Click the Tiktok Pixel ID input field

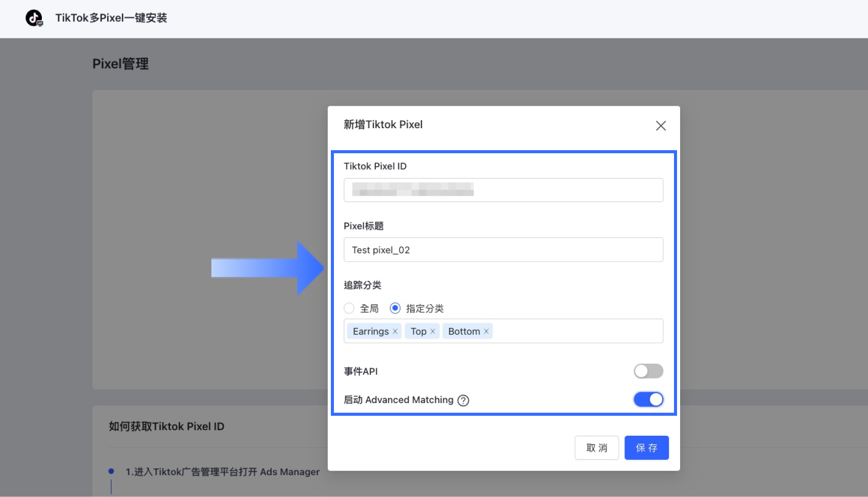[x=503, y=190]
